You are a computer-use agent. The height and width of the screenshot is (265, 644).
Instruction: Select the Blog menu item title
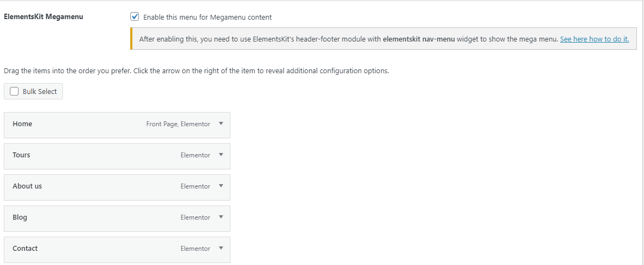20,217
